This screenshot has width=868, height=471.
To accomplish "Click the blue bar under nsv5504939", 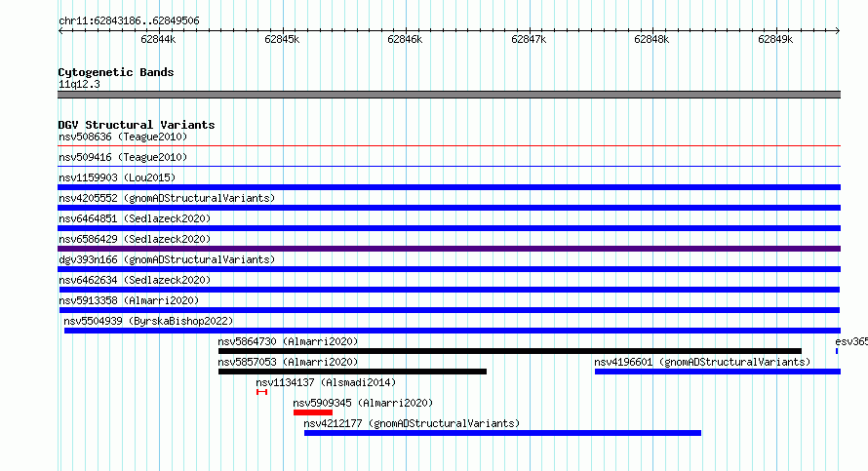I will coord(453,331).
